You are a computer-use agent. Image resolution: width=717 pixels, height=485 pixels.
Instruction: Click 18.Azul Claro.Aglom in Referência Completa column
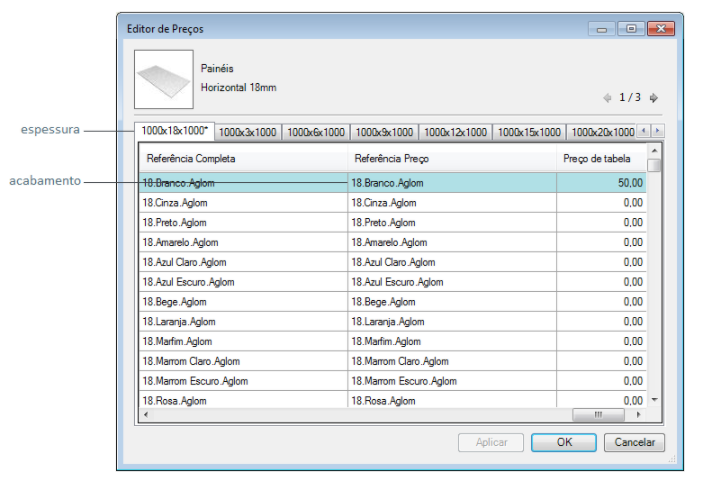tap(243, 262)
